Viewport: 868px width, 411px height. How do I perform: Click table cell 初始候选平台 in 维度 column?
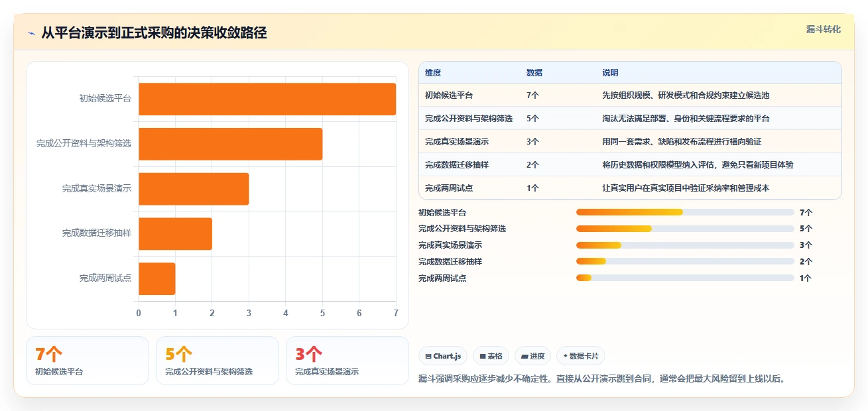[x=449, y=95]
